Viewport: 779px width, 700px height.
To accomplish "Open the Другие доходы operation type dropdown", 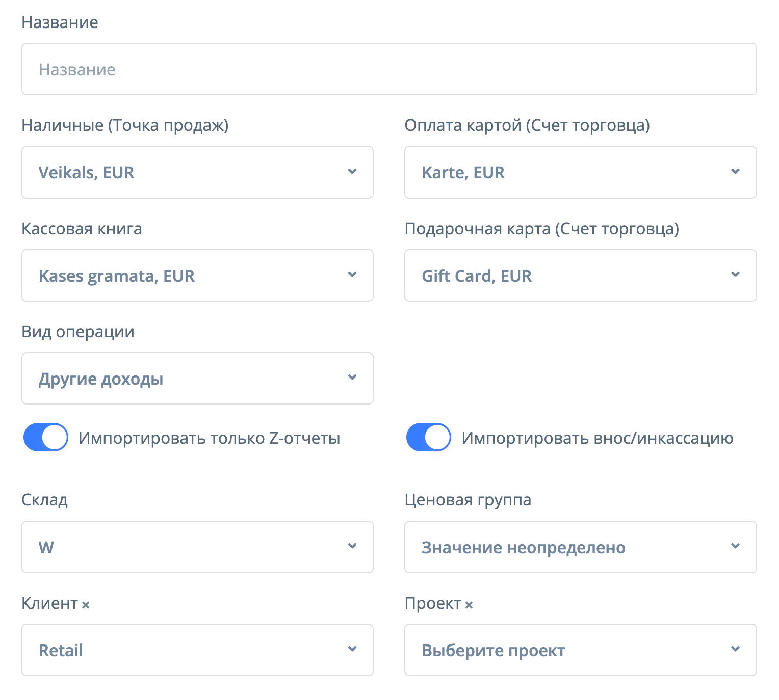I will [197, 378].
